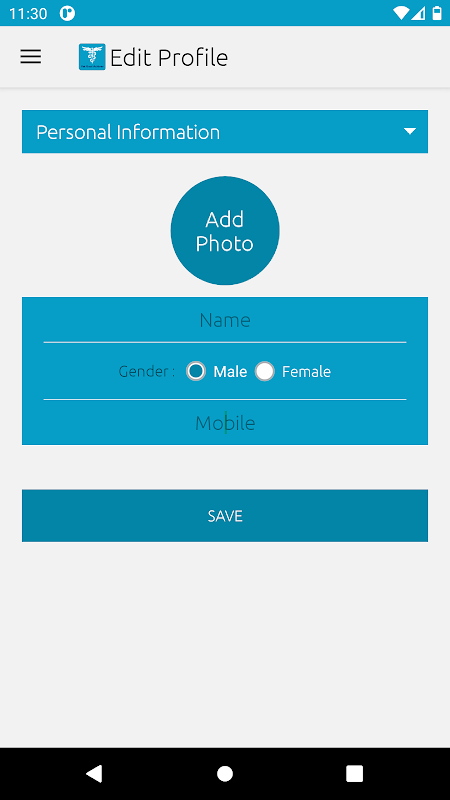Select the Female gender radio button

(265, 371)
